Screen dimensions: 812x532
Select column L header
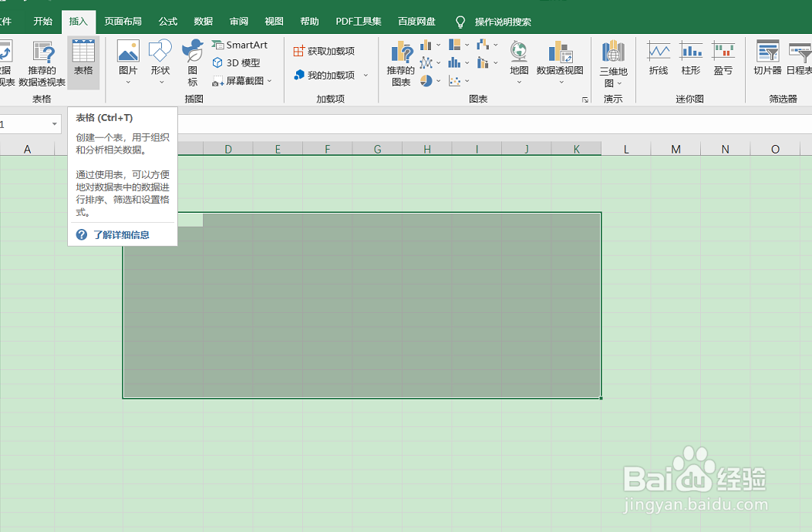pyautogui.click(x=626, y=149)
